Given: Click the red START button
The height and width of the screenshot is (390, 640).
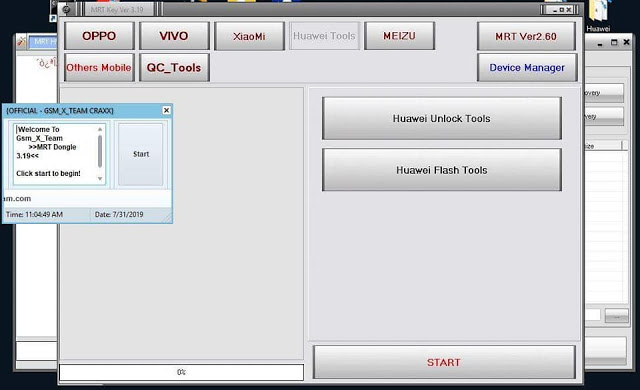Looking at the screenshot, I should coord(444,362).
